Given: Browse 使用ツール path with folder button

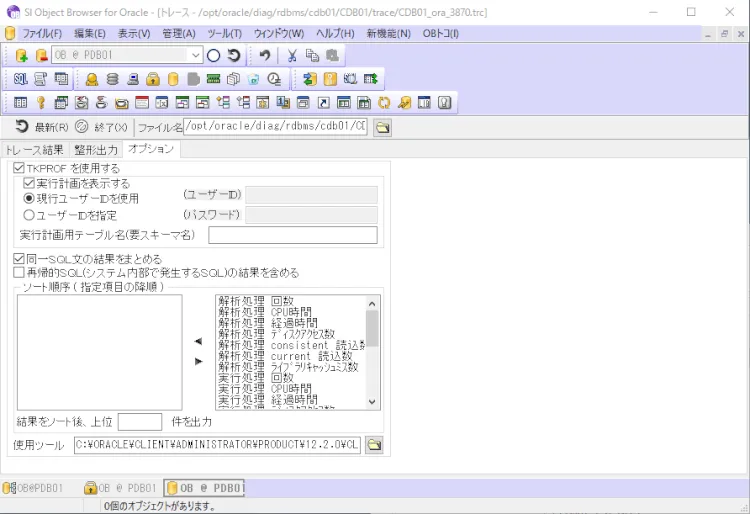Looking at the screenshot, I should (374, 445).
